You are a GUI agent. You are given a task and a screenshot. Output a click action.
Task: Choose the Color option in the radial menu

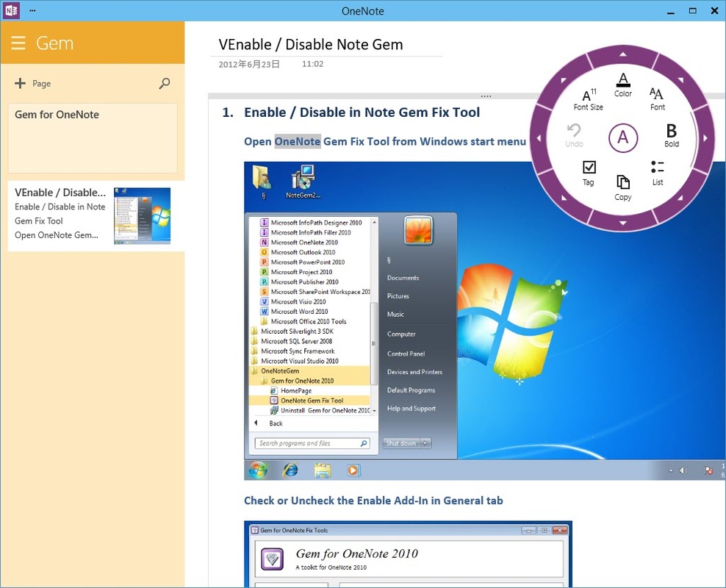[623, 85]
